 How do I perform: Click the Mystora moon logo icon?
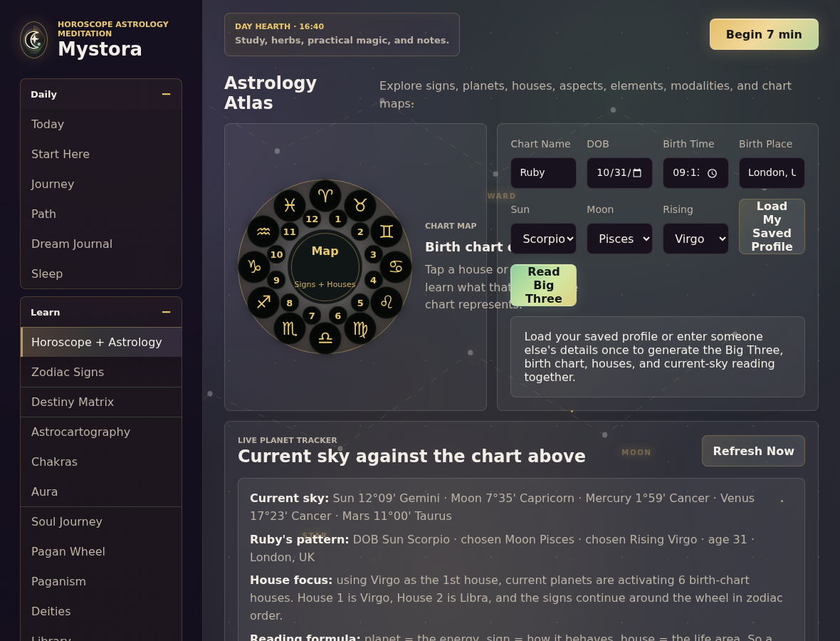[33, 40]
